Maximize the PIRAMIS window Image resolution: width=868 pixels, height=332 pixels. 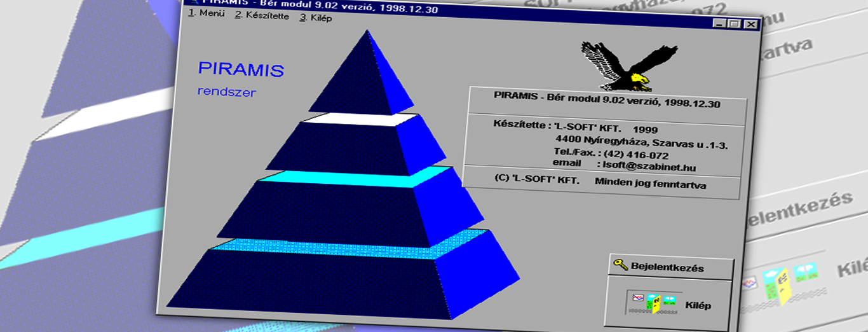[x=734, y=24]
